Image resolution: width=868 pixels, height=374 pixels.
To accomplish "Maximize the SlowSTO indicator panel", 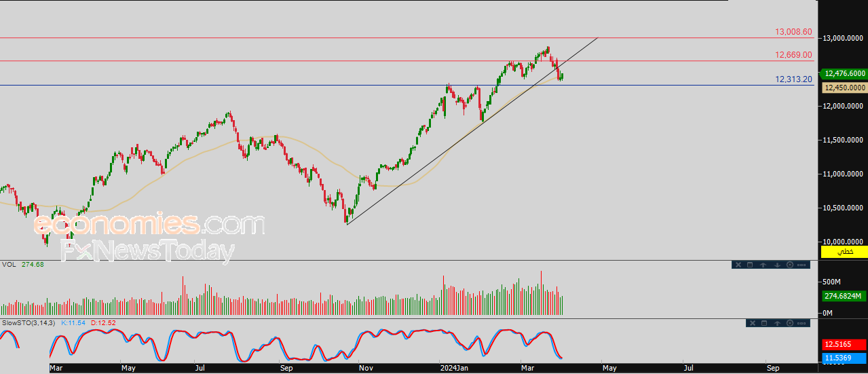I will [x=764, y=323].
